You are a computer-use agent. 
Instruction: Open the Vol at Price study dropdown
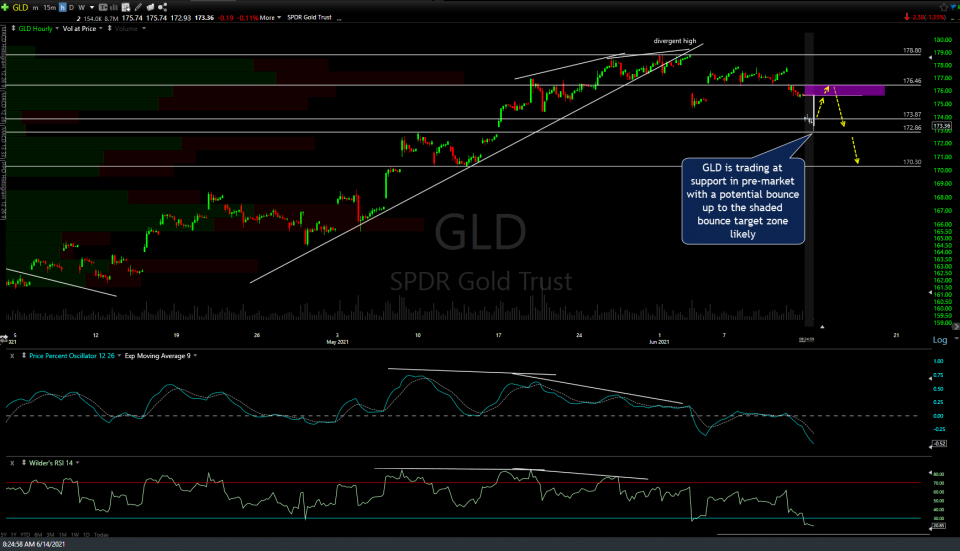coord(101,29)
